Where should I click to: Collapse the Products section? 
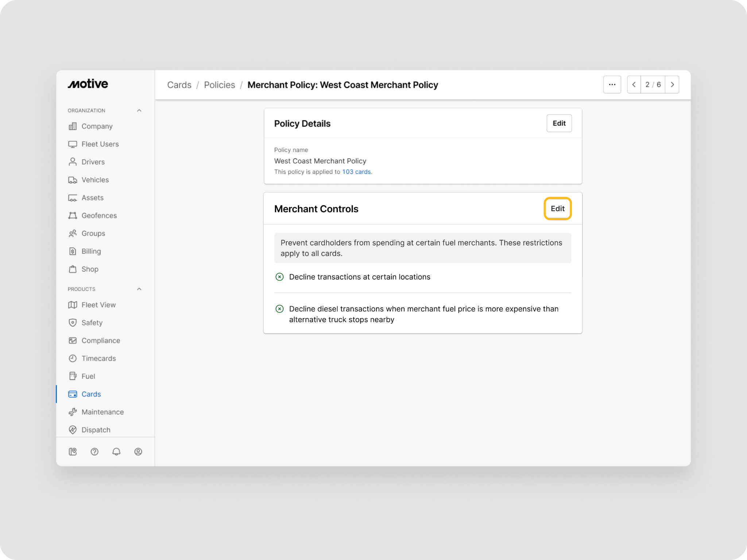[x=139, y=289]
